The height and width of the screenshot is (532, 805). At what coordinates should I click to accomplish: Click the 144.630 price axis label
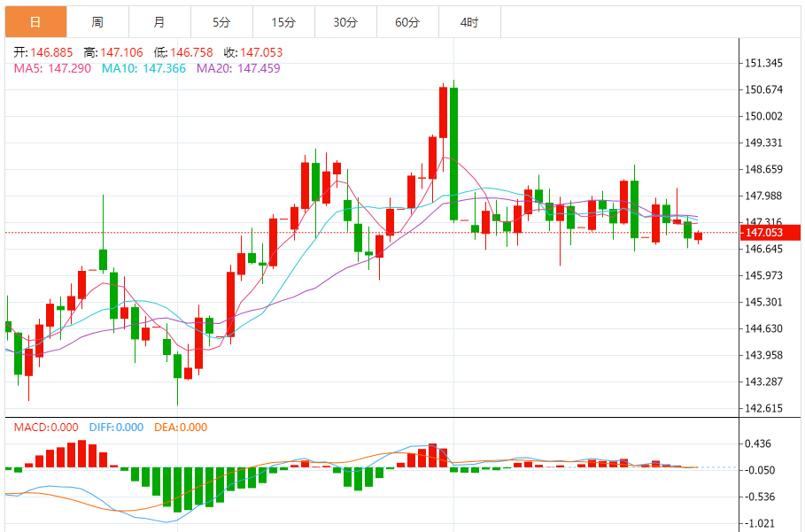tap(764, 328)
